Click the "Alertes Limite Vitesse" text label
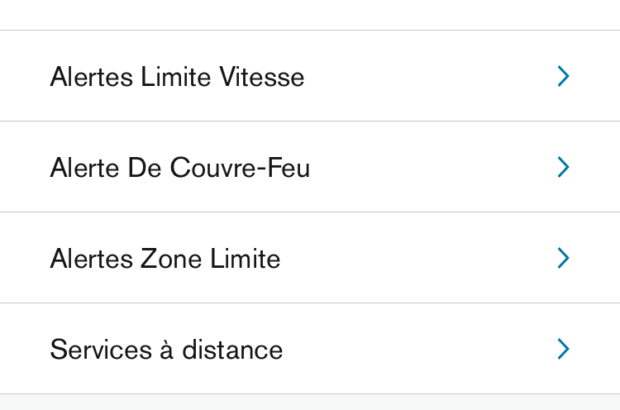Image resolution: width=620 pixels, height=410 pixels. pos(177,77)
